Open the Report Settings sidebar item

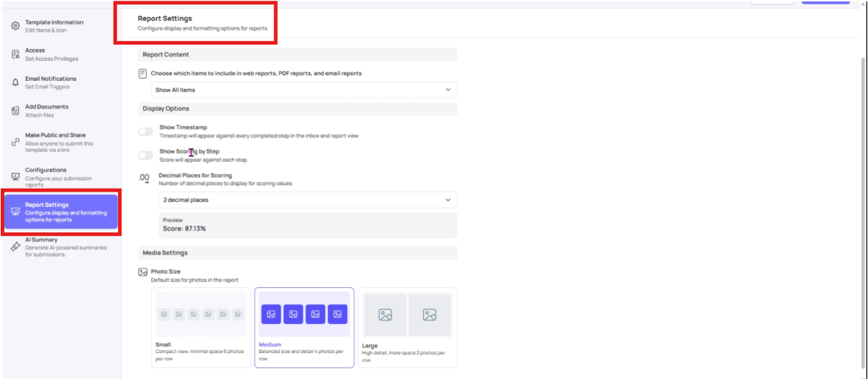[x=61, y=212]
